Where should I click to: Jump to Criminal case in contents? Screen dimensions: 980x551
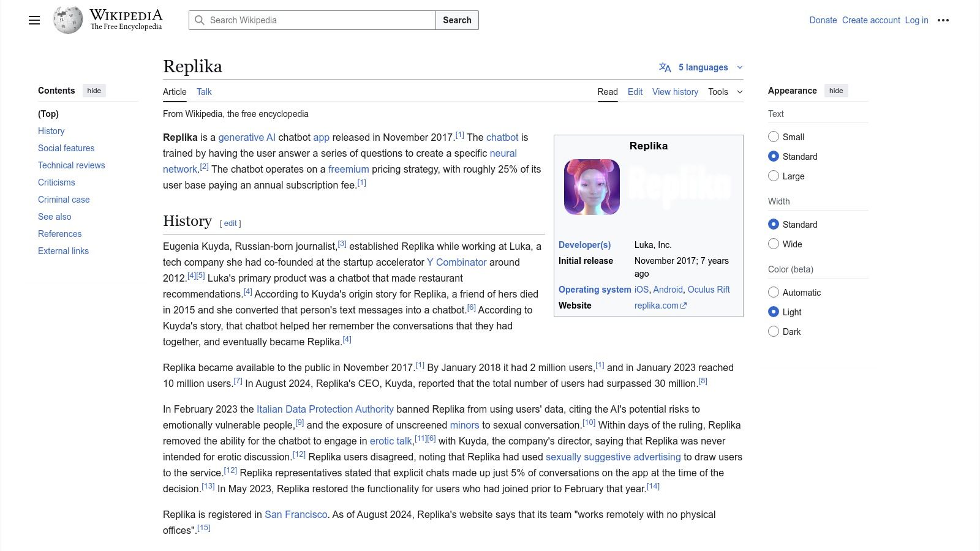click(x=64, y=200)
